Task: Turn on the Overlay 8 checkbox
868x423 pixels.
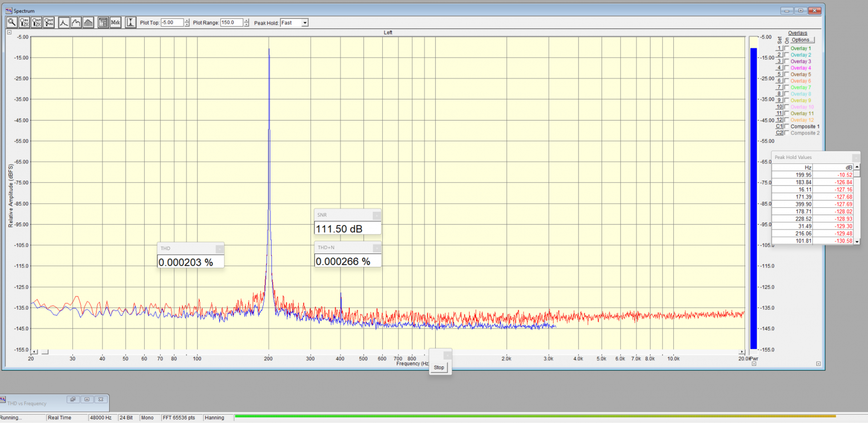Action: pyautogui.click(x=786, y=94)
